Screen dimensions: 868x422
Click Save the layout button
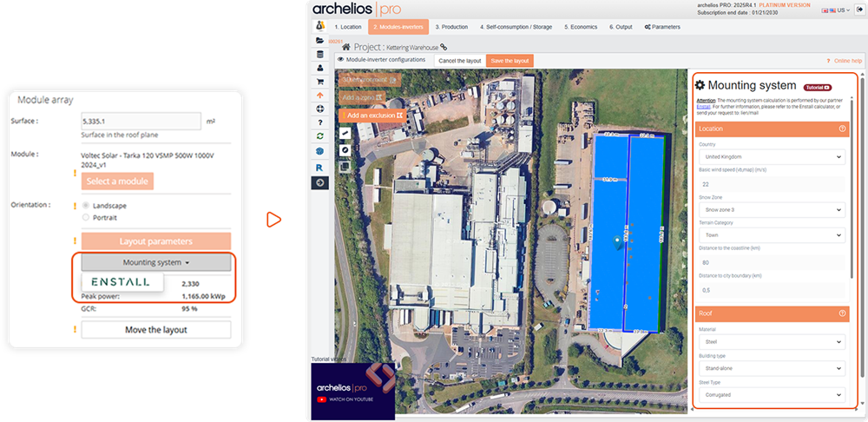(x=510, y=61)
